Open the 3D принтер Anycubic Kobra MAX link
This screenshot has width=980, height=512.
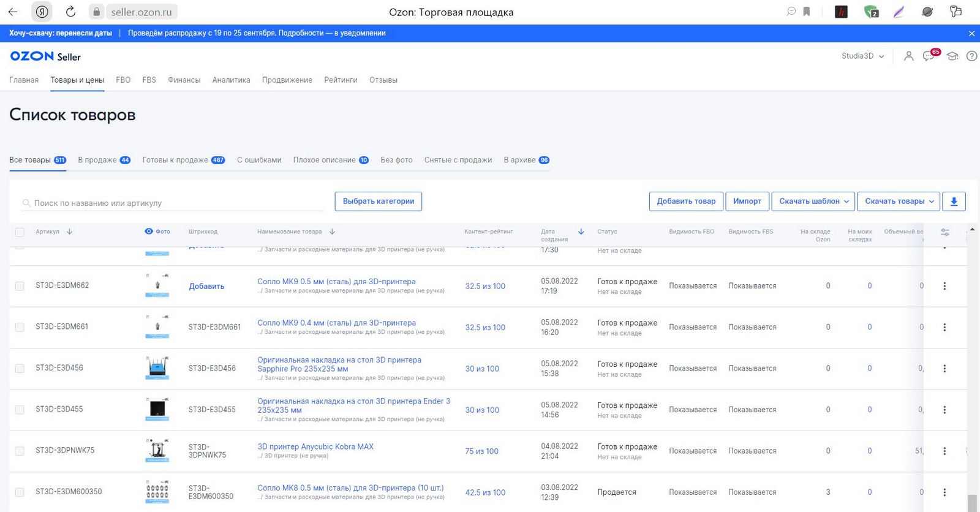click(315, 447)
